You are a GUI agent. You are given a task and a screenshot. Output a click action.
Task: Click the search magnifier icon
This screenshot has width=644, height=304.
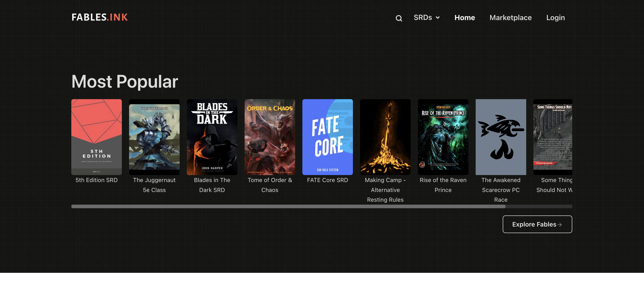(399, 18)
